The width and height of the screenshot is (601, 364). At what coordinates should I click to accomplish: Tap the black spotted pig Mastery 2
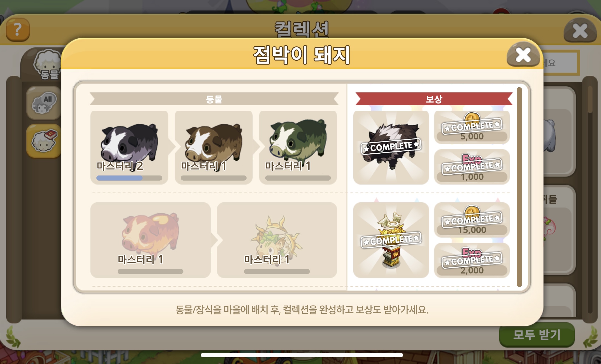(x=129, y=147)
